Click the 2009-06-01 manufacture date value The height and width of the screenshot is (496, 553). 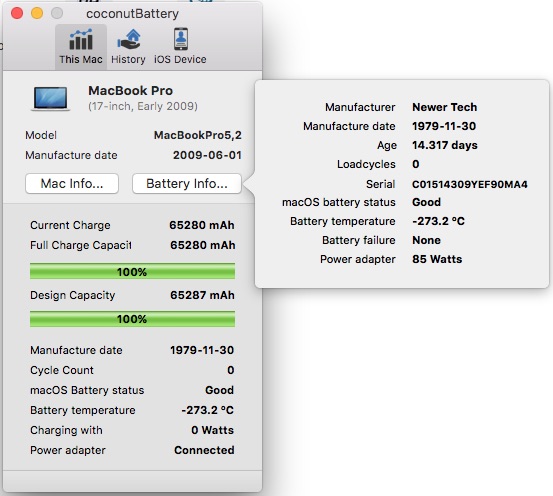(x=207, y=155)
